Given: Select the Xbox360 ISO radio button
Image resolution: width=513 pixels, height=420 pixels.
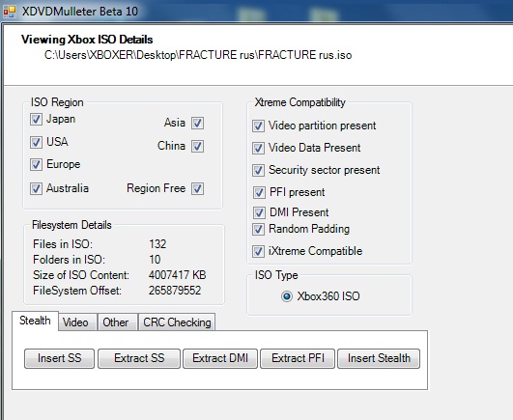Looking at the screenshot, I should [287, 296].
